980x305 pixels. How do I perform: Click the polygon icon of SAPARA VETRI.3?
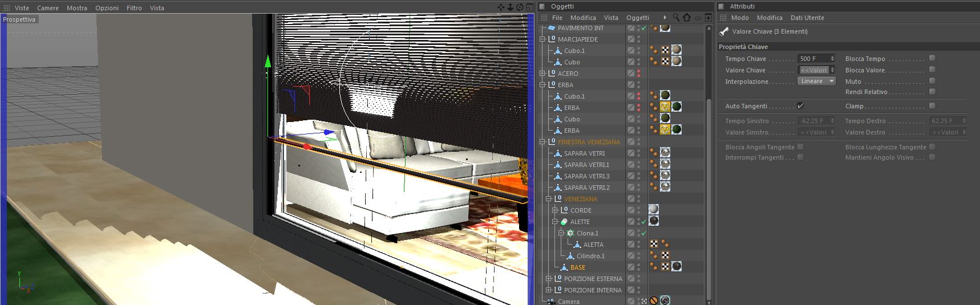[558, 176]
